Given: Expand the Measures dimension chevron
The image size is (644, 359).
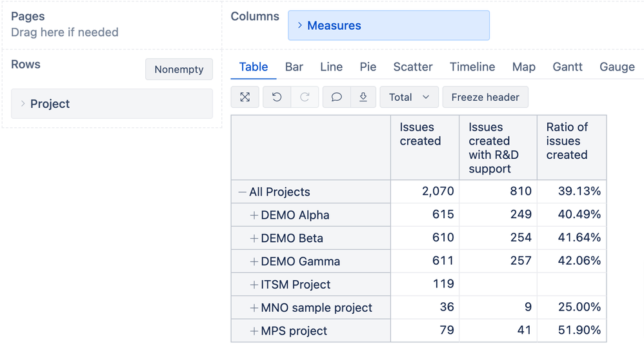Looking at the screenshot, I should point(300,26).
